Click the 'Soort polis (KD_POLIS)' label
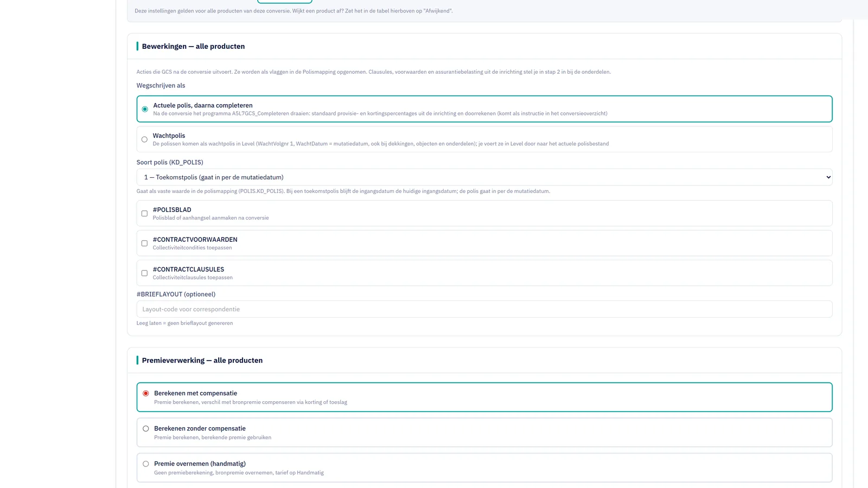Image resolution: width=868 pixels, height=488 pixels. click(170, 162)
